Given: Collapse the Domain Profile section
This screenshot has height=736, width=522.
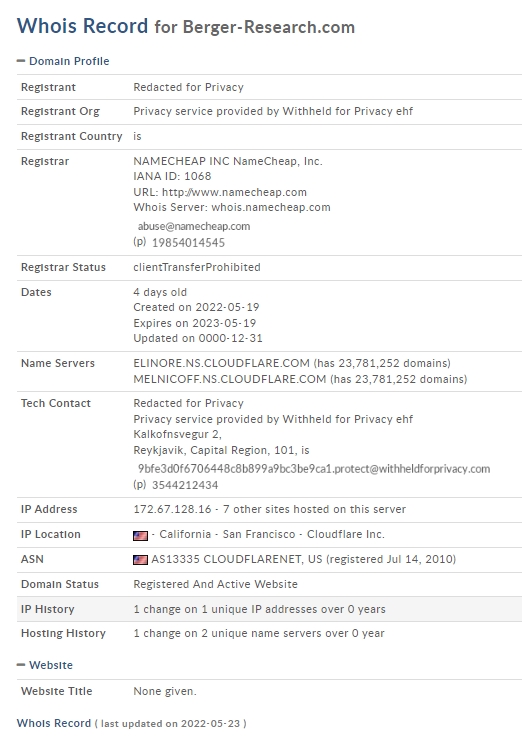Looking at the screenshot, I should (63, 61).
